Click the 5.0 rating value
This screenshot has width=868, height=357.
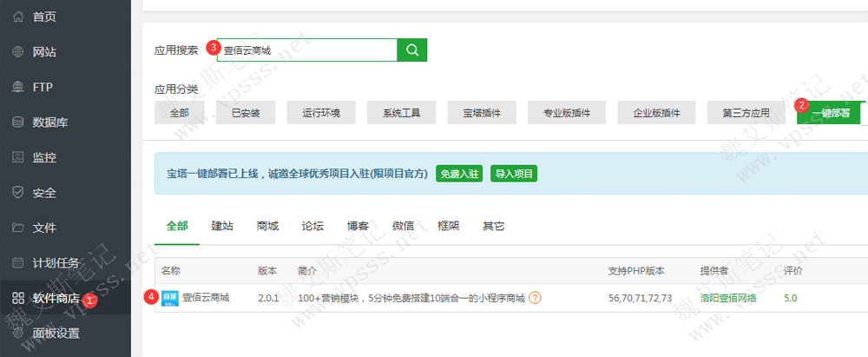791,298
